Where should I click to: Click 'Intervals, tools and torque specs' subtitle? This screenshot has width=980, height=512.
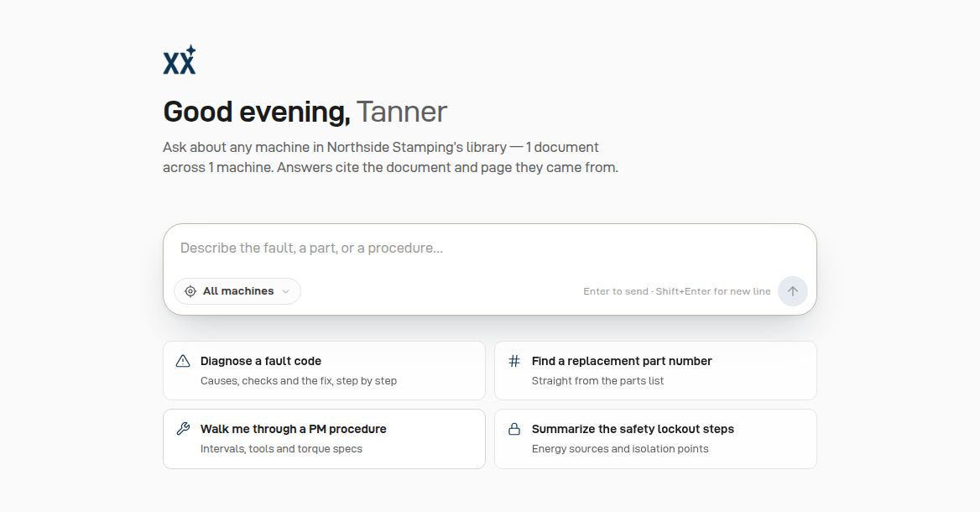click(281, 449)
